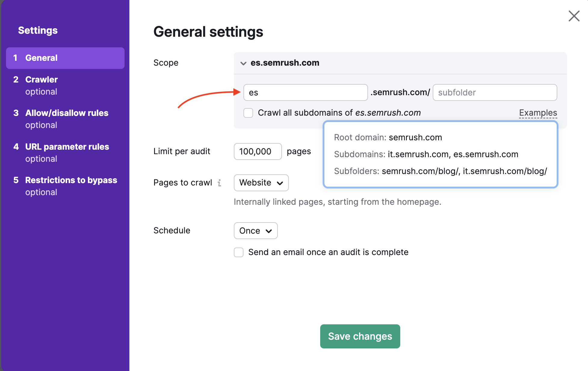This screenshot has width=588, height=371.
Task: Check "Send an email once an audit is complete"
Action: 238,252
